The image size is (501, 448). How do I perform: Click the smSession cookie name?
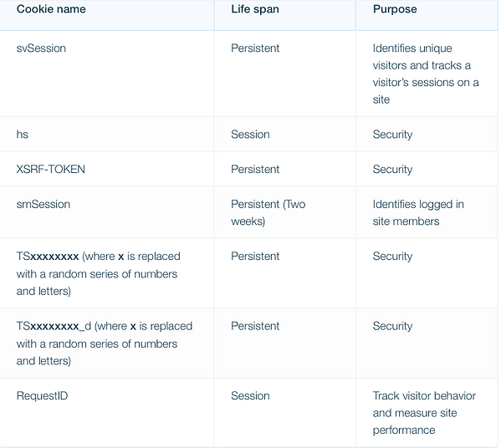point(43,204)
